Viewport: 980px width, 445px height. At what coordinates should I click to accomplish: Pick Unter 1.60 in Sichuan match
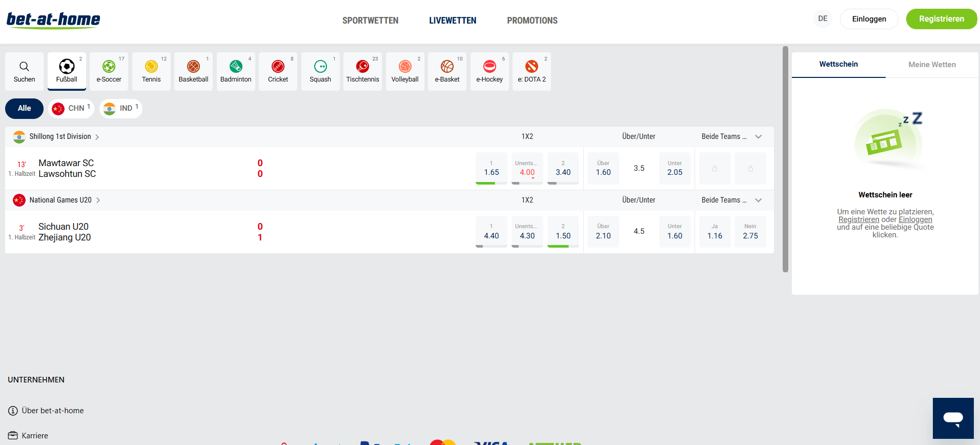675,232
